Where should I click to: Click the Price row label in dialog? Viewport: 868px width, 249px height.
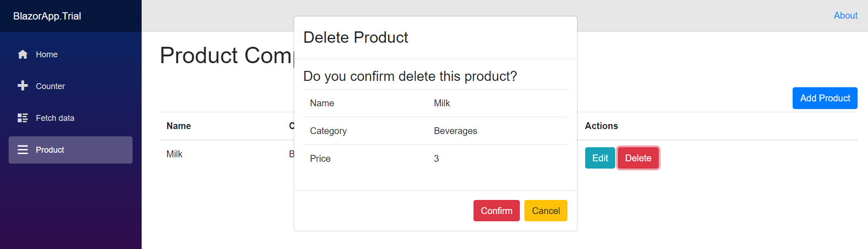point(320,159)
